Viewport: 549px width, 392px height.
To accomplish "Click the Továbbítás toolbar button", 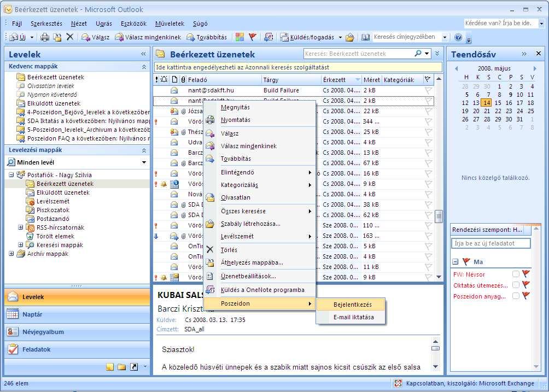I will (207, 37).
